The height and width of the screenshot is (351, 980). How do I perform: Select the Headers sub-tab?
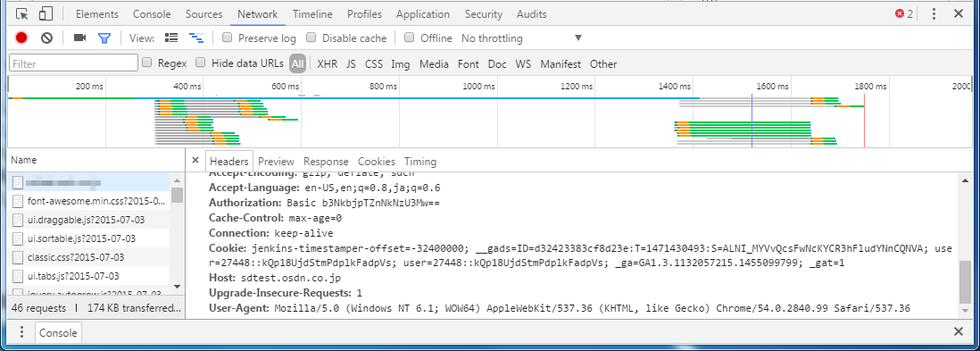click(228, 162)
